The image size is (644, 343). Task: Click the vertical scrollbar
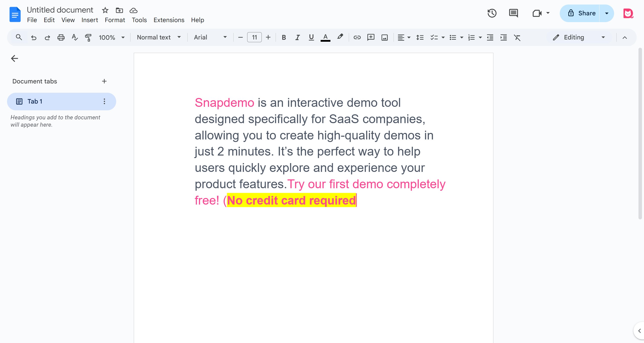640,133
